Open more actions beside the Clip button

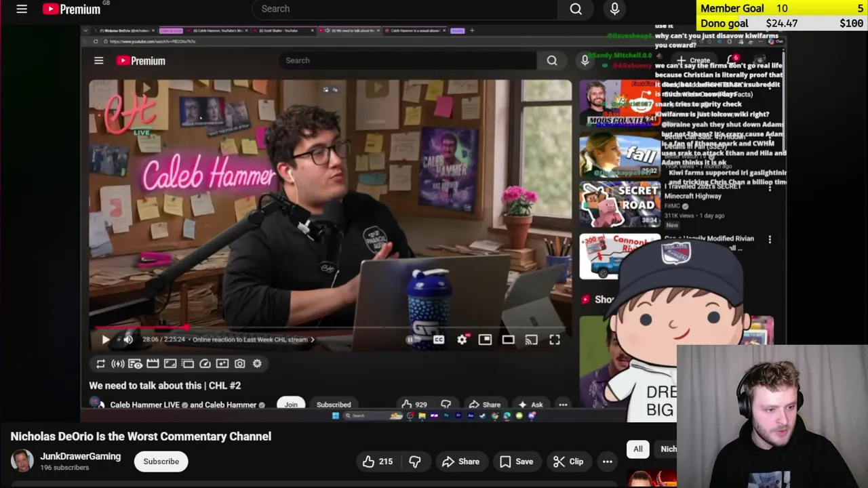pyautogui.click(x=607, y=462)
